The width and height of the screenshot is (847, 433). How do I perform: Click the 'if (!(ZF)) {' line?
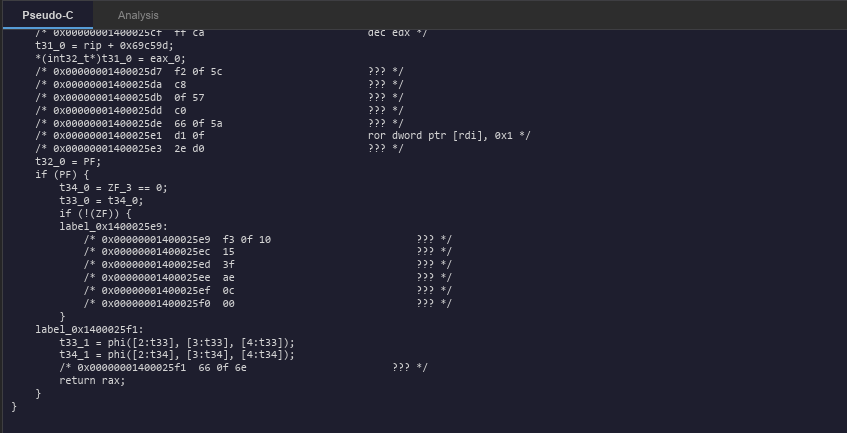tap(95, 213)
